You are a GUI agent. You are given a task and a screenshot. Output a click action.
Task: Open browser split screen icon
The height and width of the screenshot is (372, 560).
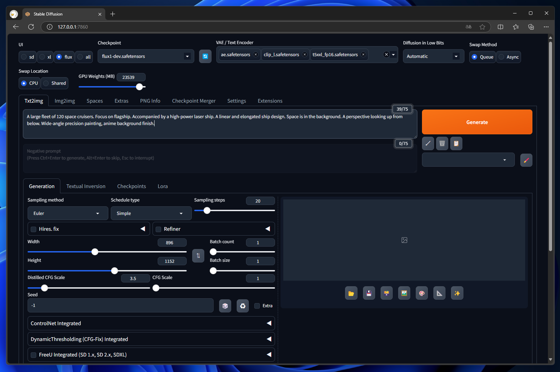[x=500, y=27]
